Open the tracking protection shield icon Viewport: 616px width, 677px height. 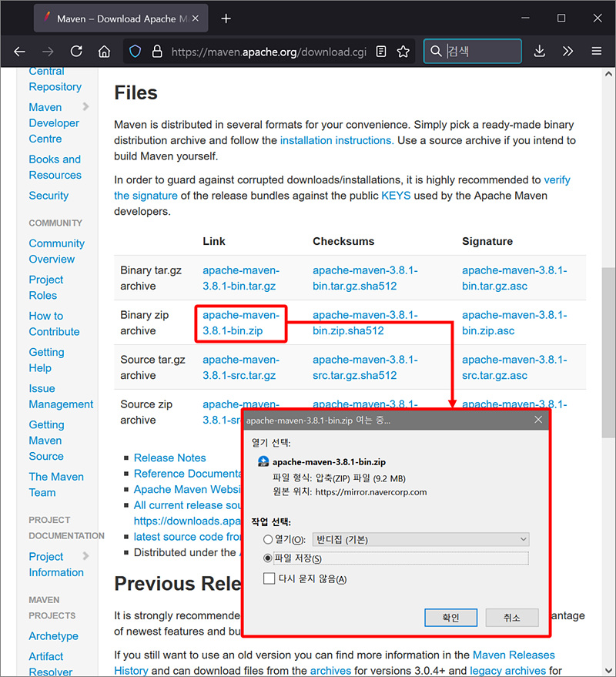tap(135, 52)
